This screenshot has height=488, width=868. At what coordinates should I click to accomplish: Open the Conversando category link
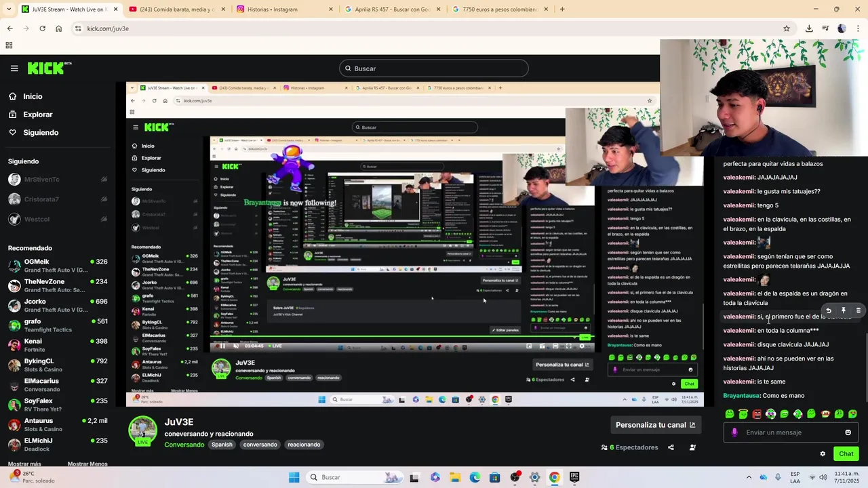coord(184,445)
